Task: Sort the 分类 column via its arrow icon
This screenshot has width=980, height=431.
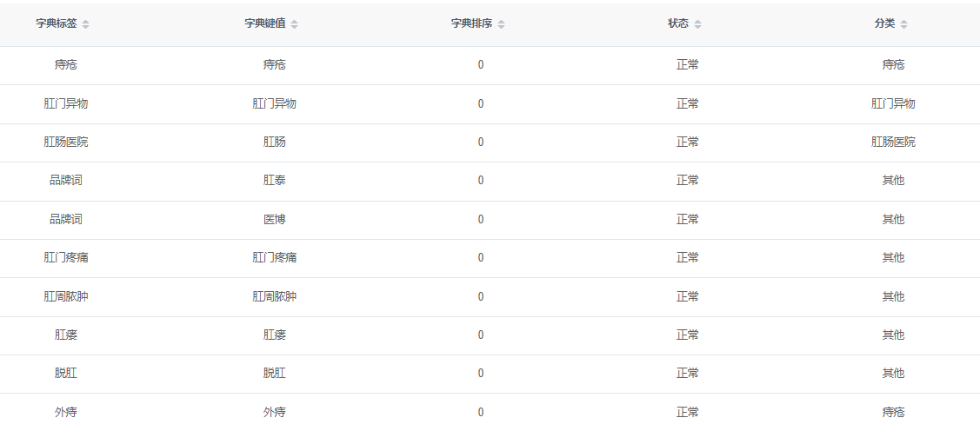Action: tap(903, 24)
